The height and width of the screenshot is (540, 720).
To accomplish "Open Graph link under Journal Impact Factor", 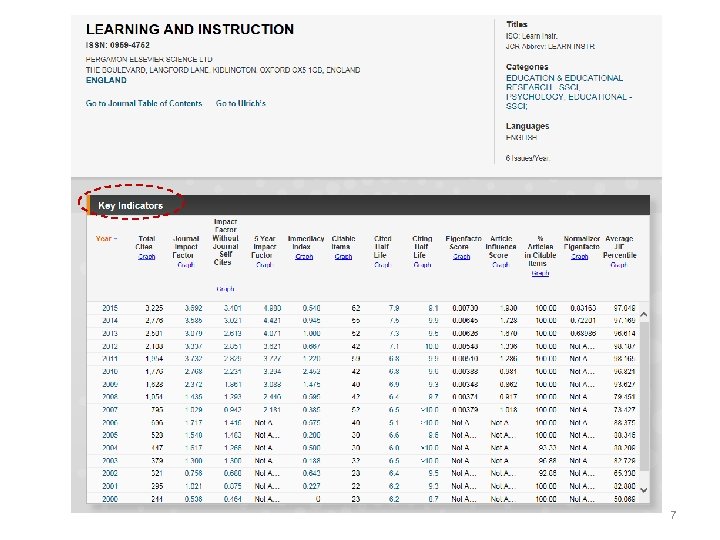I will click(x=186, y=265).
